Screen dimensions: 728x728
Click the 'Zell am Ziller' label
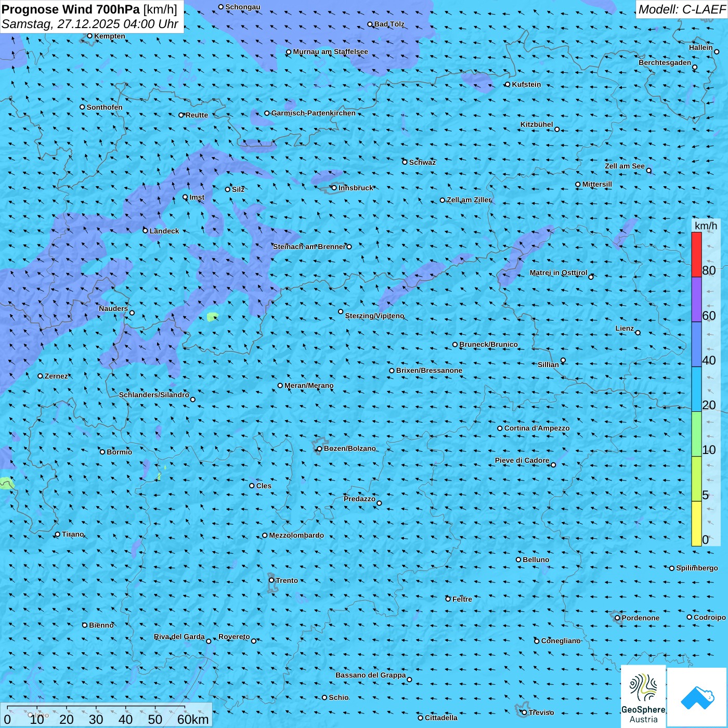(x=469, y=200)
